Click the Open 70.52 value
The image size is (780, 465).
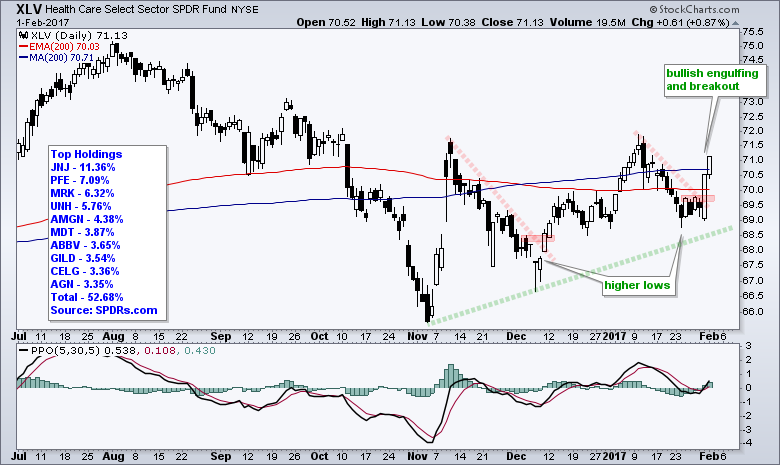click(x=326, y=22)
